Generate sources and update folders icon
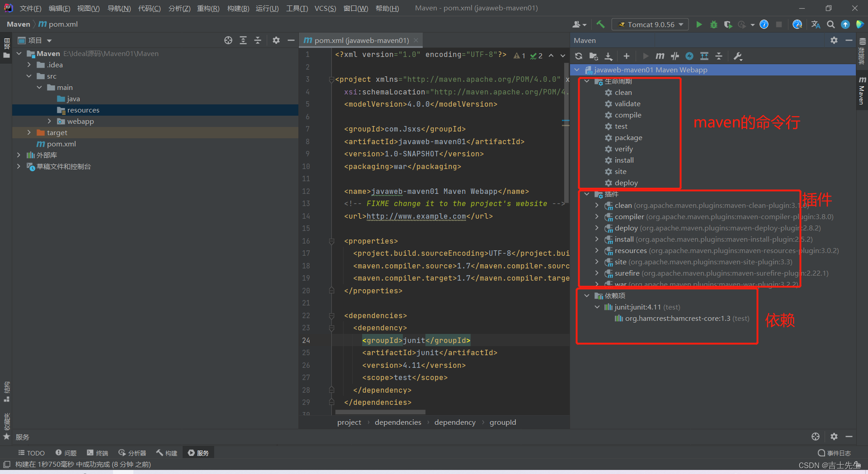Viewport: 868px width, 474px height. (x=594, y=56)
